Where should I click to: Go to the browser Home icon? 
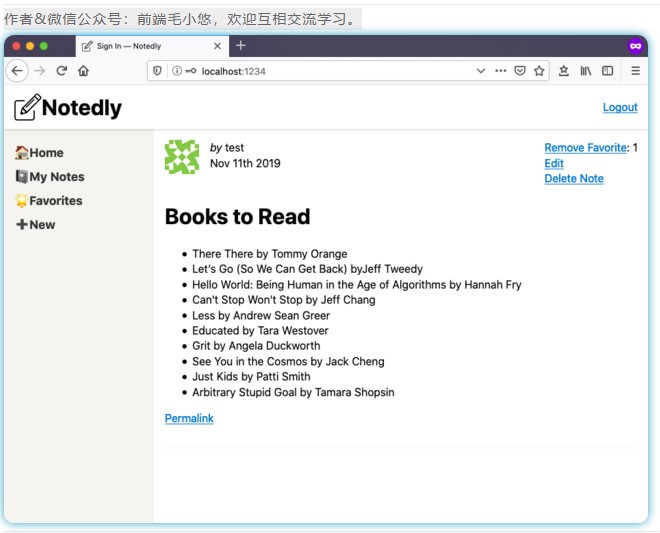tap(83, 71)
